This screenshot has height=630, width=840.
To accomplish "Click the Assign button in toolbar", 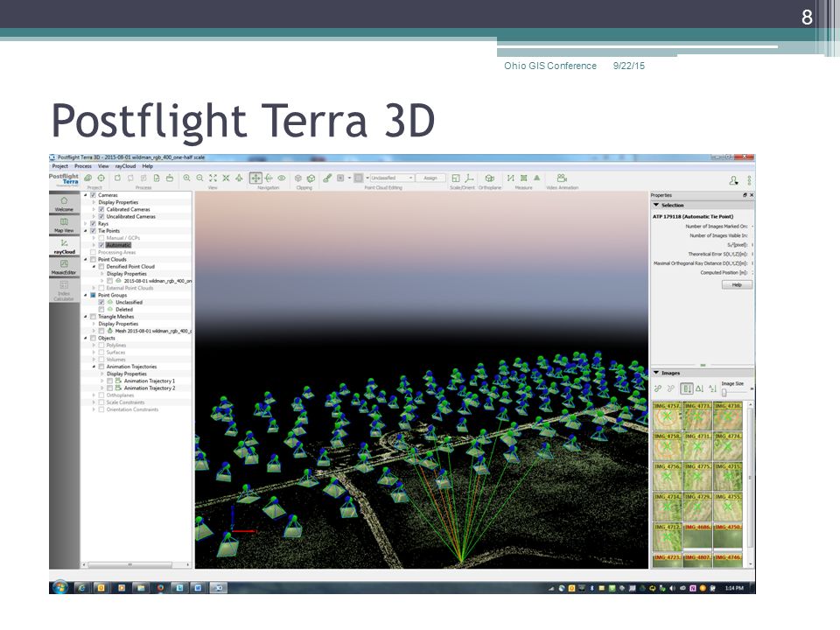I will pyautogui.click(x=430, y=178).
